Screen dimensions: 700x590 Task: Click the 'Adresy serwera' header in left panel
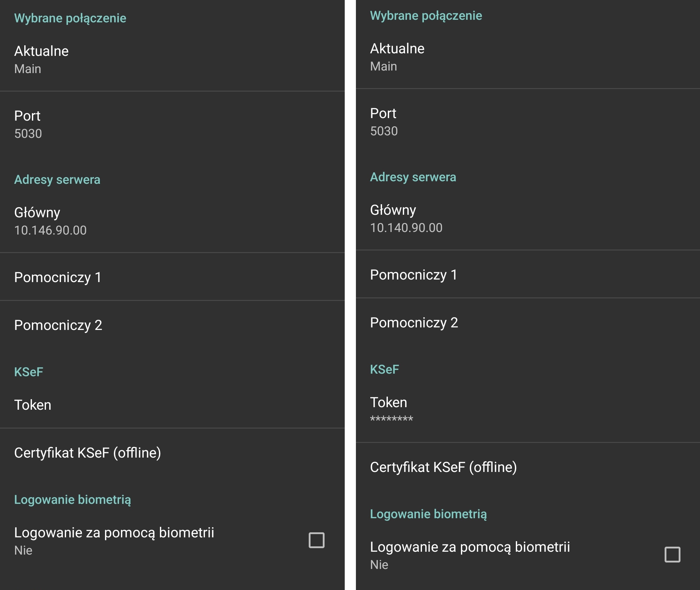coord(57,180)
